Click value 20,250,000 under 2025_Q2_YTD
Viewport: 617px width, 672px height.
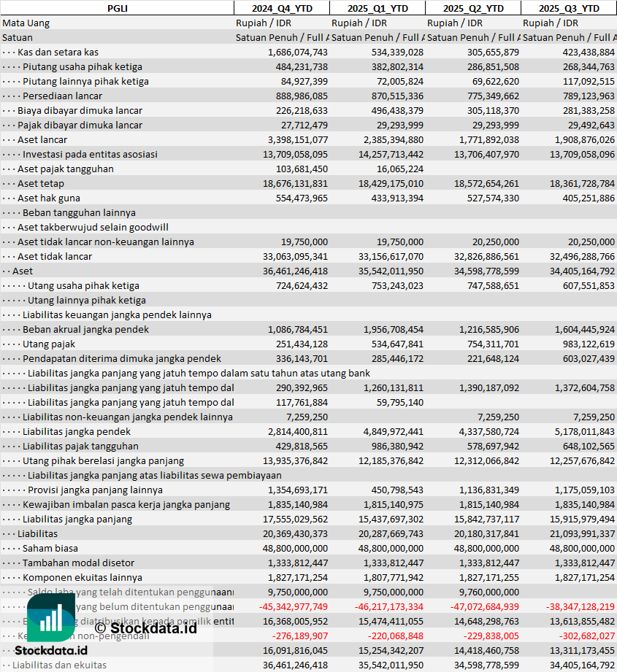coord(496,242)
